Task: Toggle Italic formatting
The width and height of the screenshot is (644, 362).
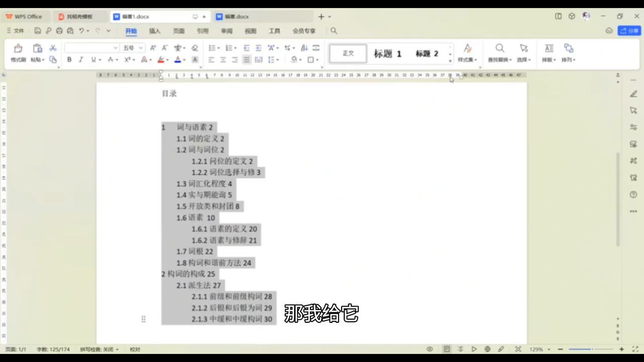Action: (80, 59)
